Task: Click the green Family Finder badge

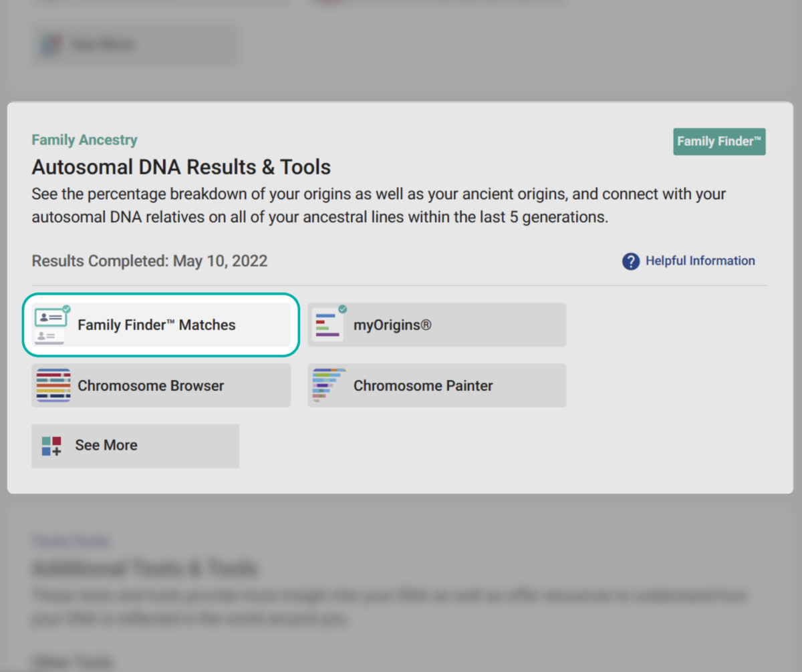Action: pos(719,142)
